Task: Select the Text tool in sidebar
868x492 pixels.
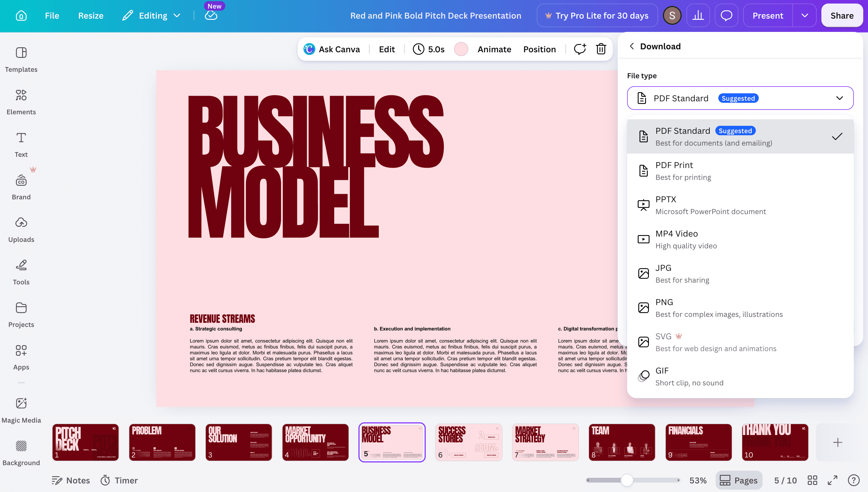Action: coord(21,145)
